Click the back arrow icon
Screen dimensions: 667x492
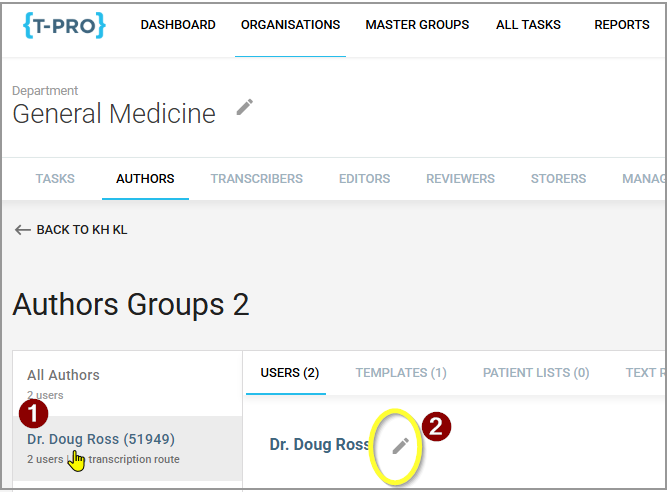[23, 230]
